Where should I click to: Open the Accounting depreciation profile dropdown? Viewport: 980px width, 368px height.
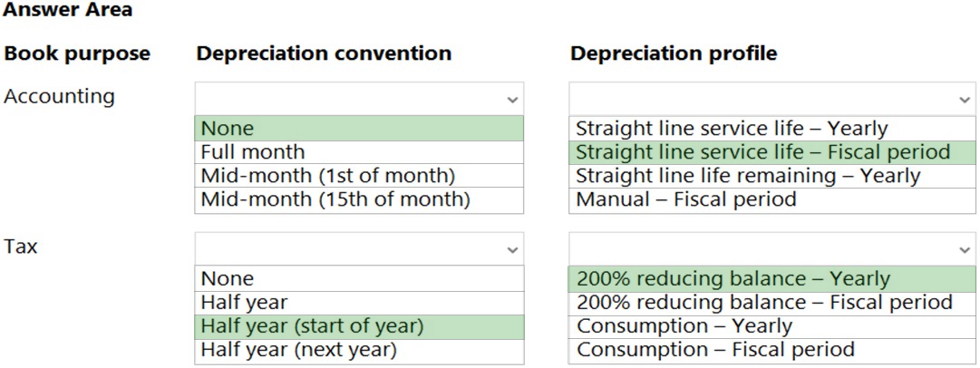tap(771, 99)
